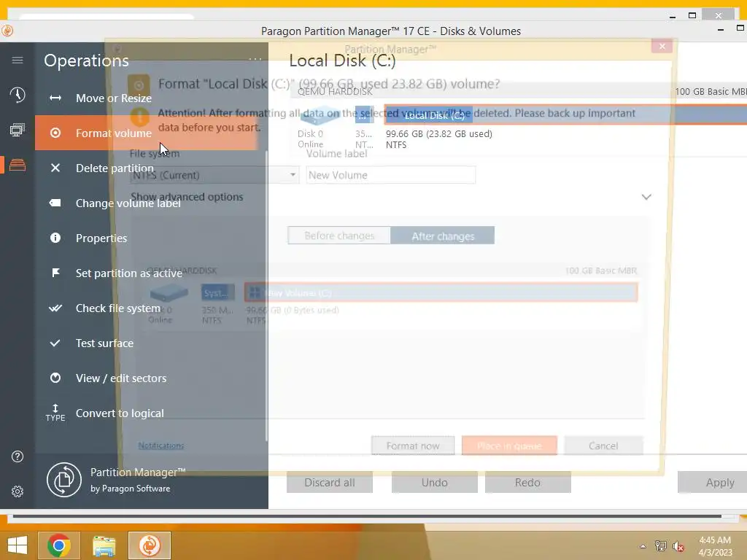Select the Local Disk (C:) partition bar
Viewport: 747px width, 560px height.
565,114
